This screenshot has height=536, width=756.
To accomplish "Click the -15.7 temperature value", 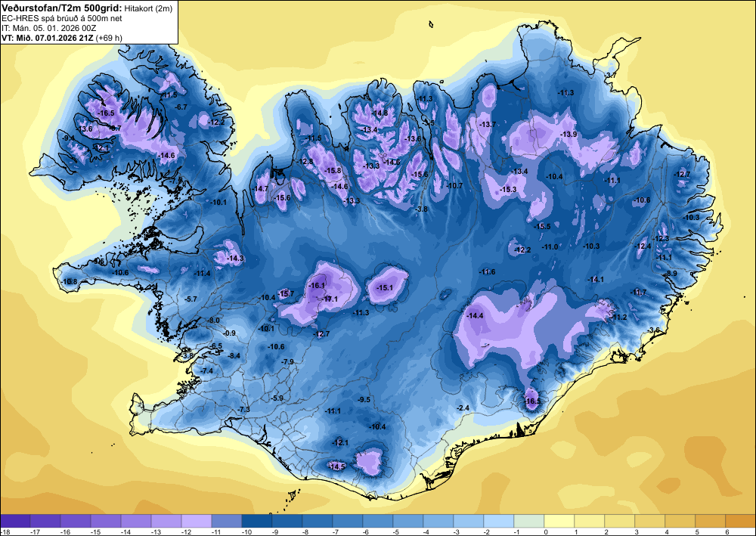I will [x=286, y=293].
